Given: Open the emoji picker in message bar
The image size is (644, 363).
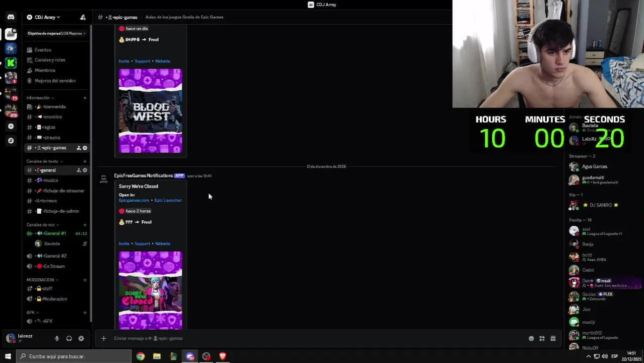Looking at the screenshot, I should click(x=531, y=338).
